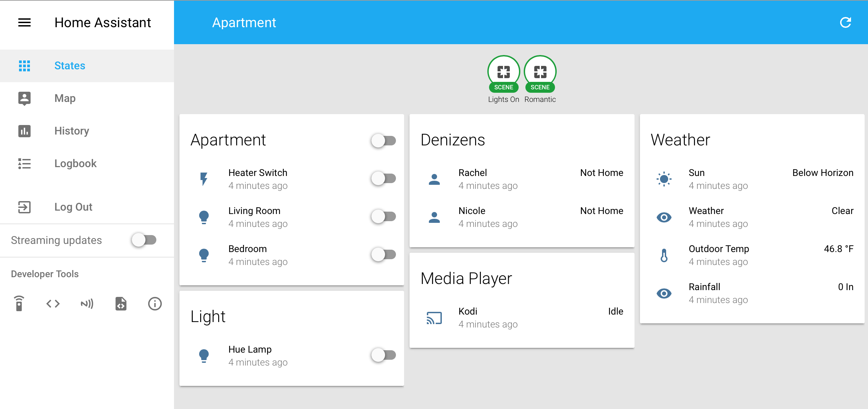
Task: Enable Streaming updates switch
Action: (x=144, y=240)
